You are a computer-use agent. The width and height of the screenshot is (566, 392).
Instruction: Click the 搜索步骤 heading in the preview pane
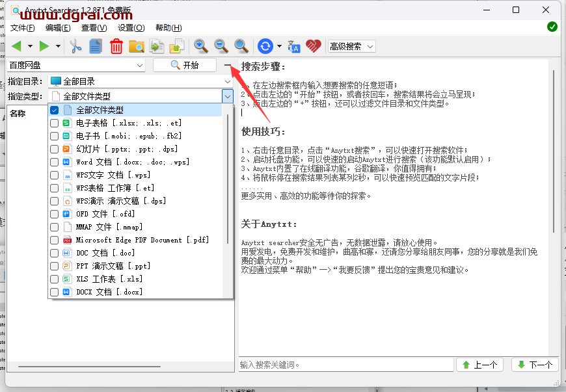click(x=263, y=67)
